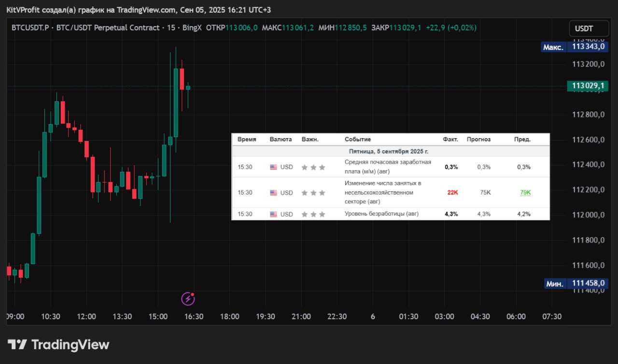The image size is (618, 364).
Task: Click importance stars in the Изменение числа занятых row
Action: [x=313, y=193]
